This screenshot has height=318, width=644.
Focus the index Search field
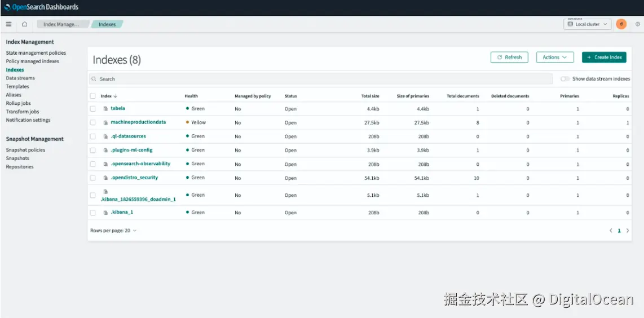click(x=321, y=79)
